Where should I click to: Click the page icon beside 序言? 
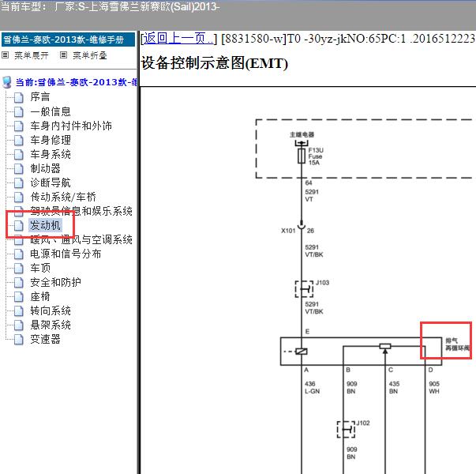click(18, 97)
